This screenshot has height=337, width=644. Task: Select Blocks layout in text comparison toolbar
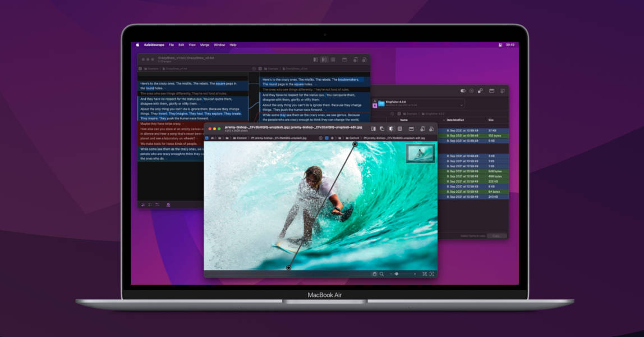[315, 60]
